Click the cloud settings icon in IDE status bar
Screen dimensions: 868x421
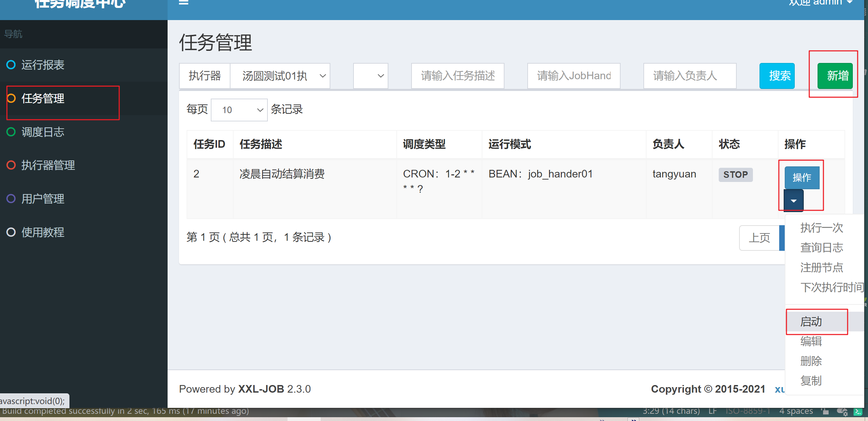point(842,412)
